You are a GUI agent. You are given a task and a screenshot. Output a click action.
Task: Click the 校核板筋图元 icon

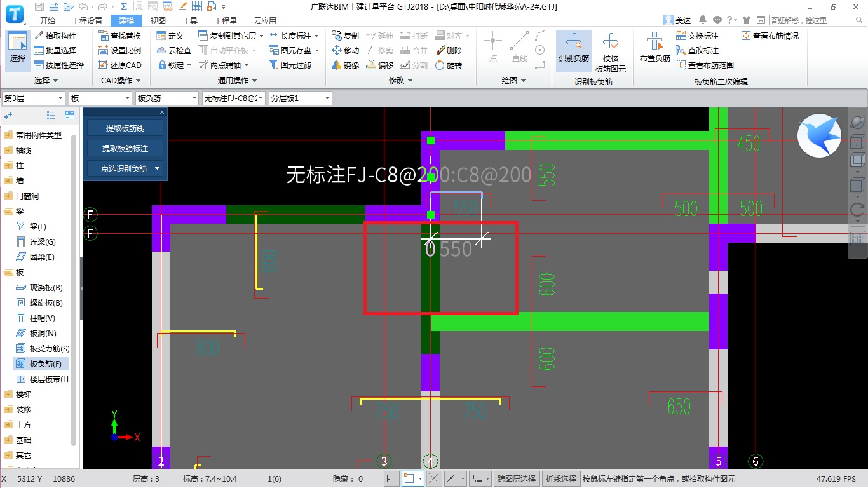pos(611,50)
